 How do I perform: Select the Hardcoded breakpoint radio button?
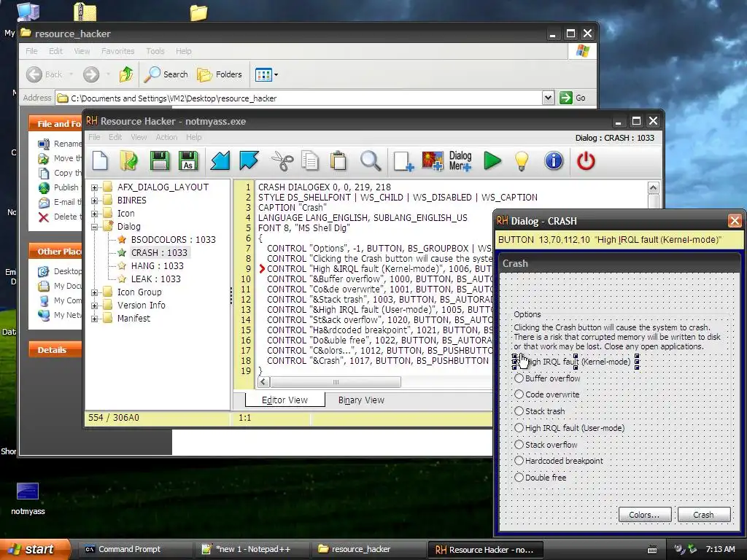click(x=519, y=461)
